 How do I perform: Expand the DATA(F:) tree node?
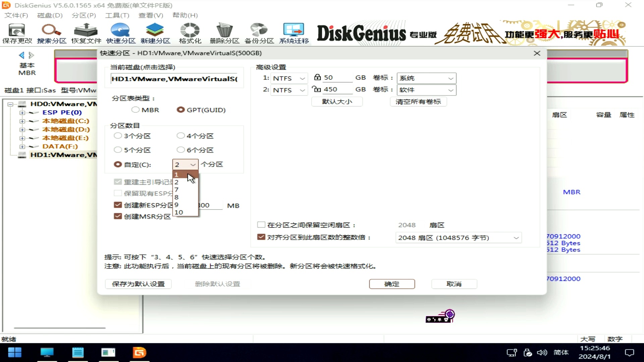pos(22,146)
